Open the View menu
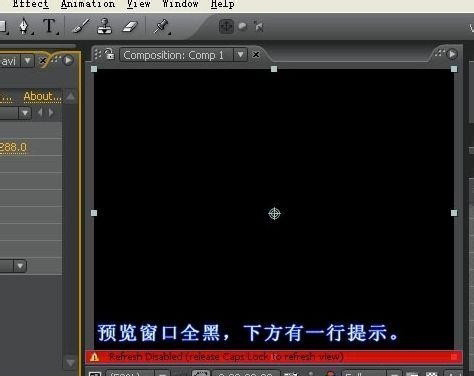This screenshot has height=376, width=474. click(138, 4)
